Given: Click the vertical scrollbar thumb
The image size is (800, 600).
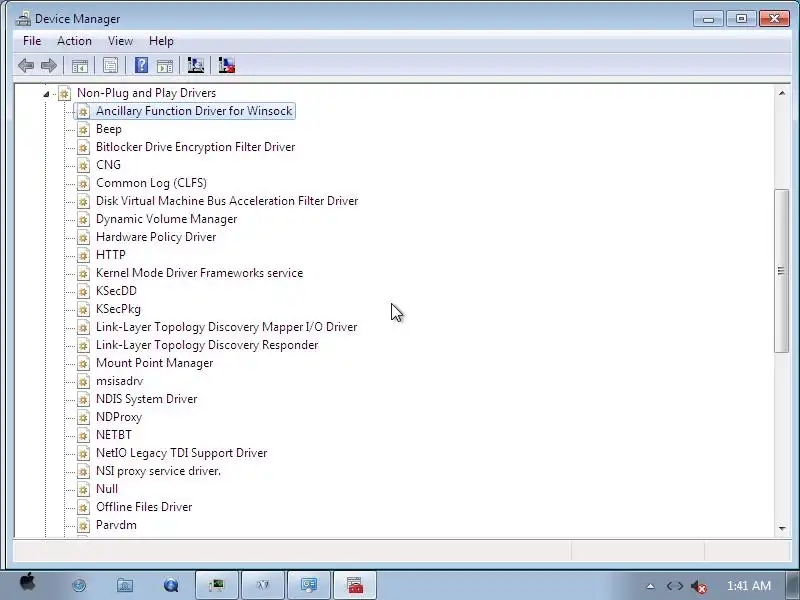Looking at the screenshot, I should coord(781,270).
